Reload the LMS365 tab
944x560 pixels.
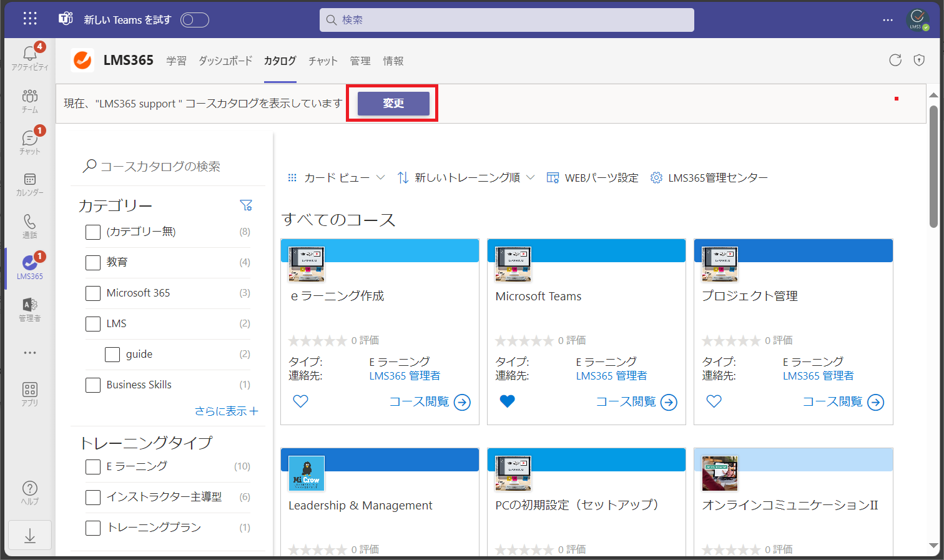(x=895, y=60)
